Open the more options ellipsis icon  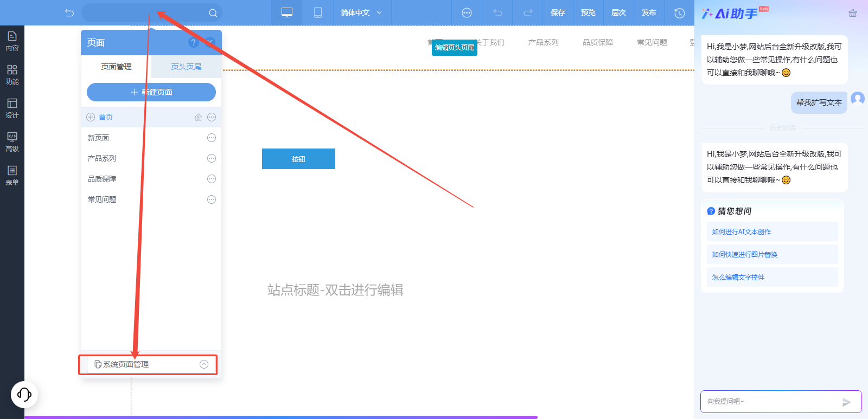click(467, 13)
